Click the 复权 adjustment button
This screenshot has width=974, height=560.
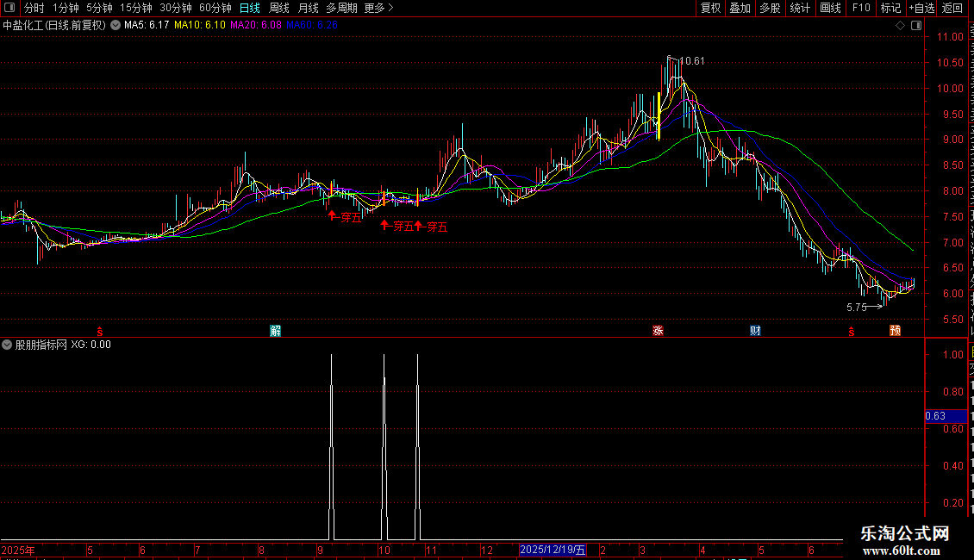point(710,8)
